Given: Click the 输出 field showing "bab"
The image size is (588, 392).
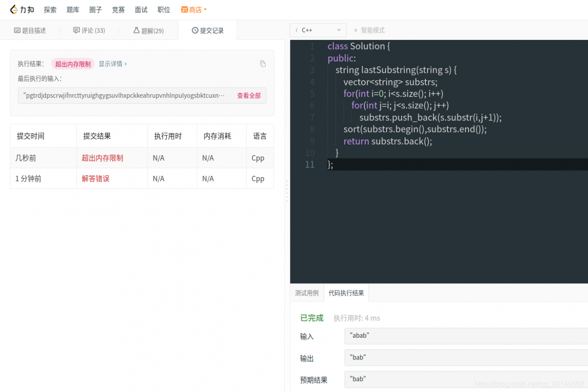Looking at the screenshot, I should point(466,358).
